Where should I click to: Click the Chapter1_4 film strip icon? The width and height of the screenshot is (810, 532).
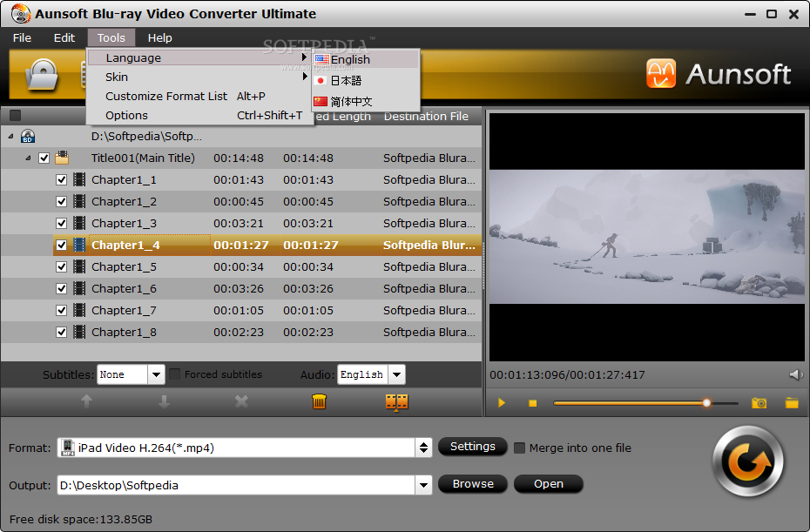click(79, 245)
